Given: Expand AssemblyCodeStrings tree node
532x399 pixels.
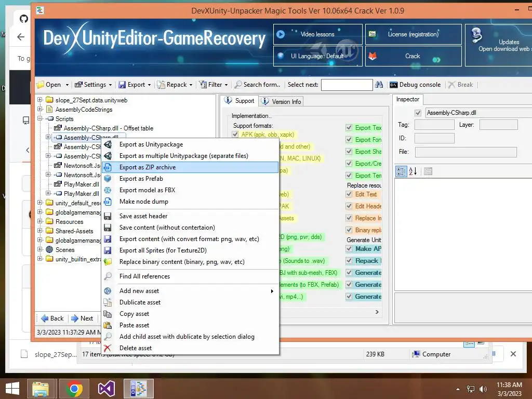Looking at the screenshot, I should 39,109.
